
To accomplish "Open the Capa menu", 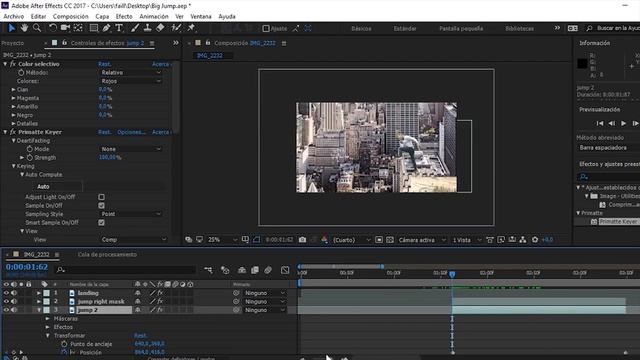I will pos(102,16).
